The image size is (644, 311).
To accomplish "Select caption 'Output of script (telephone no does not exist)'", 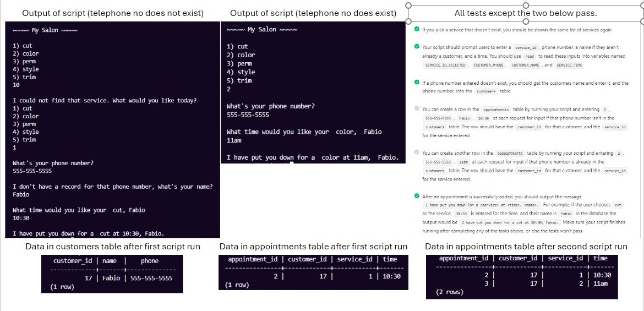I will (112, 14).
